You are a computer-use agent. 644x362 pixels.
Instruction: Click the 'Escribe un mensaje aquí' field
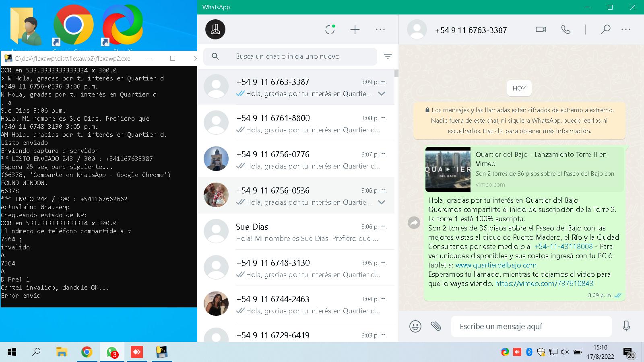coord(531,326)
